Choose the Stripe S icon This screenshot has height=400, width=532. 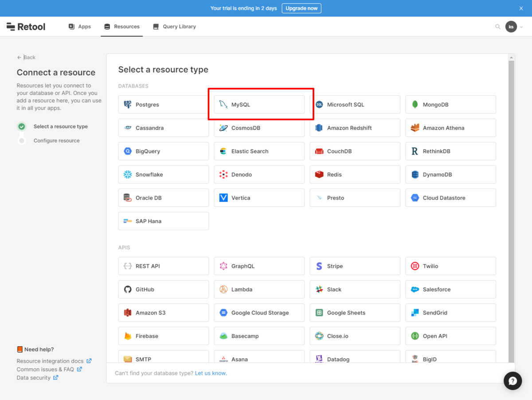[x=319, y=266]
